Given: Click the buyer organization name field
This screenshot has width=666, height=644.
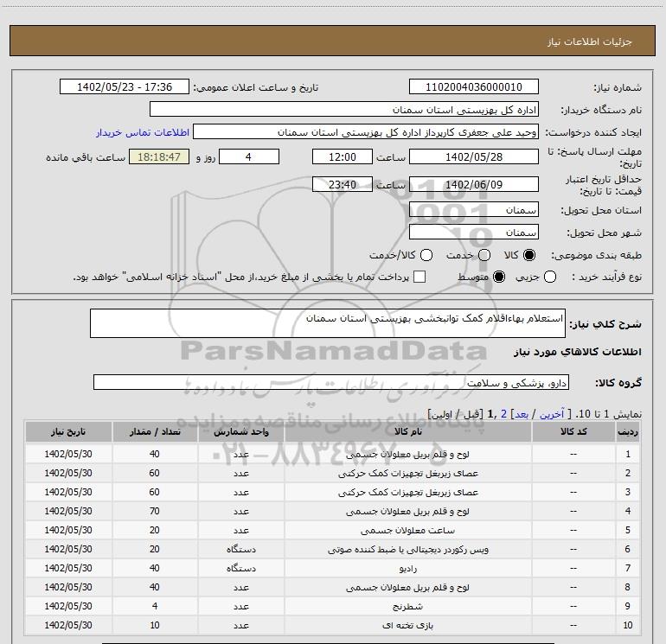Looking at the screenshot, I should (x=344, y=109).
